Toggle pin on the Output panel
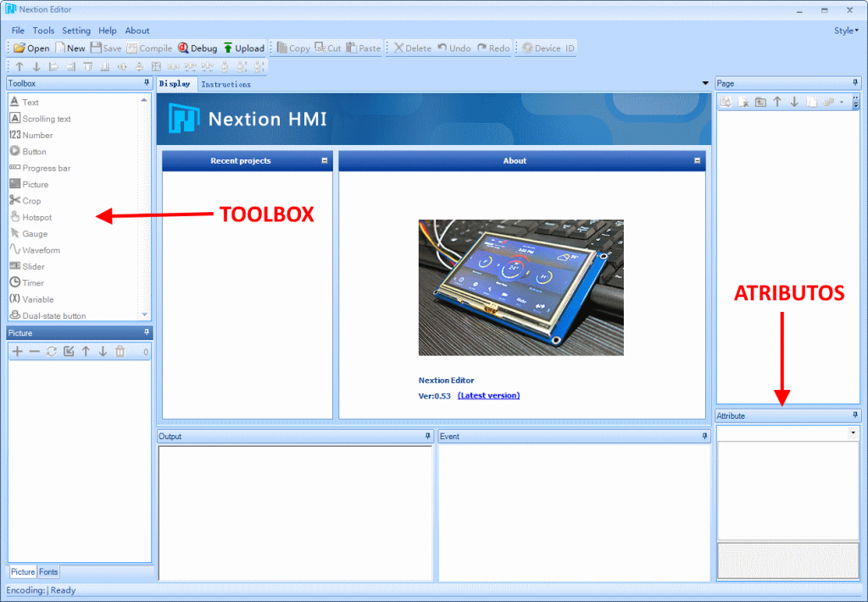The height and width of the screenshot is (602, 868). 427,437
